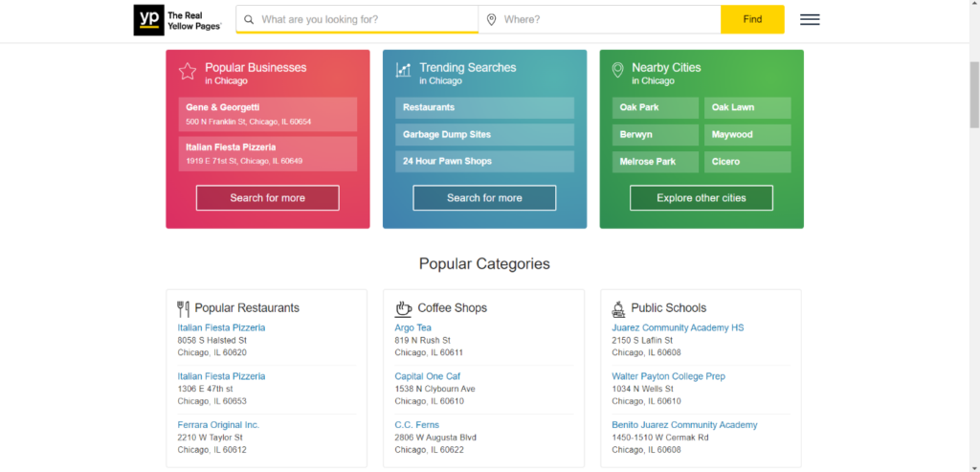
Task: Click the coffee cup icon
Action: coord(403,309)
